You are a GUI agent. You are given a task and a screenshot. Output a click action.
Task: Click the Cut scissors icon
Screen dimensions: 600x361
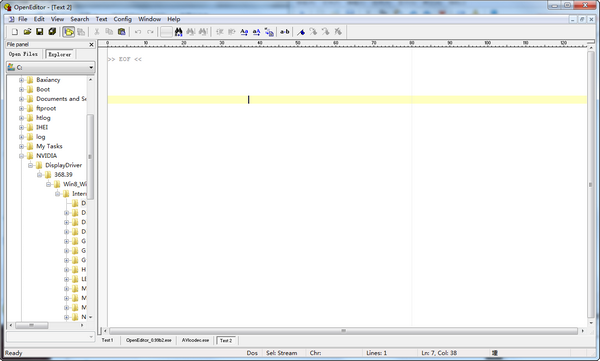pos(97,32)
